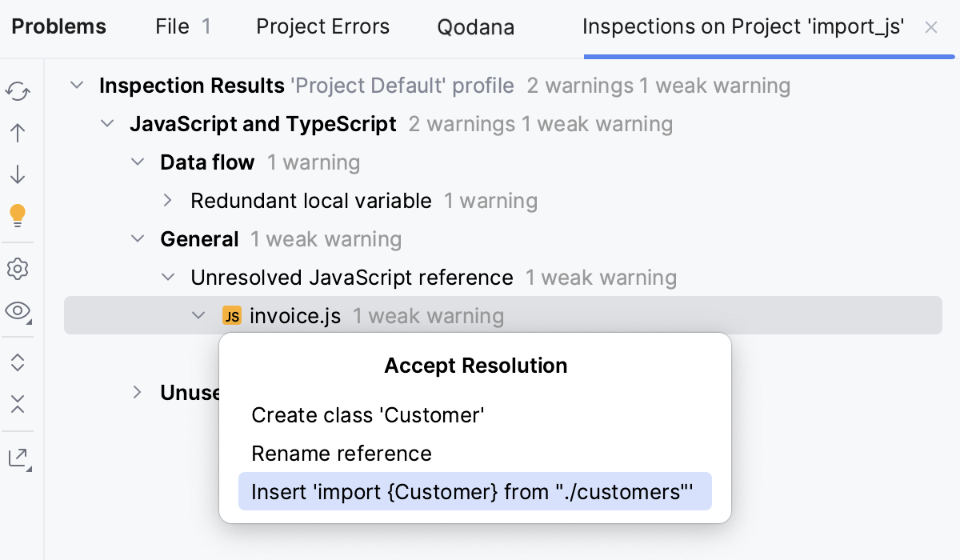This screenshot has width=960, height=560.
Task: Click the export results icon at sidebar bottom
Action: tap(17, 458)
